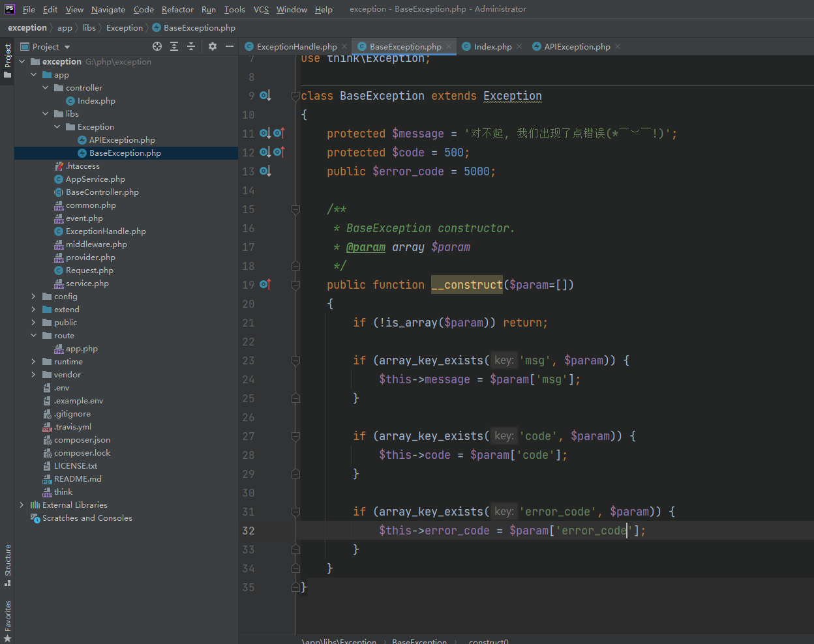
Task: Toggle fold marker for doc comment line 15
Action: pyautogui.click(x=295, y=209)
